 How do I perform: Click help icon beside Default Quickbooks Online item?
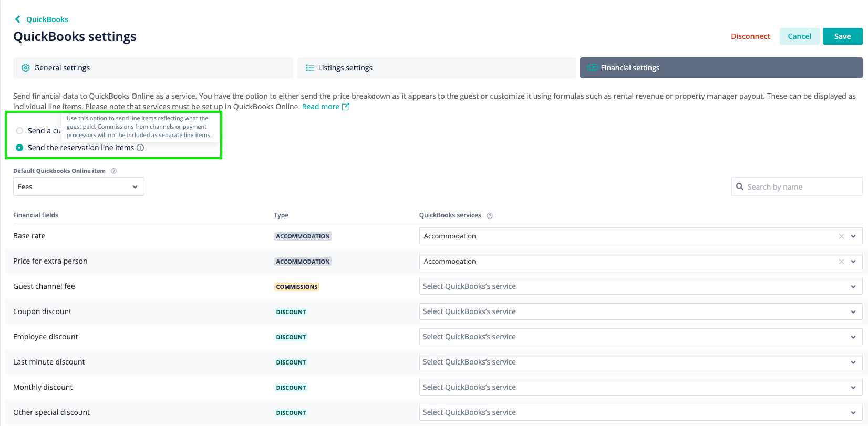(114, 171)
